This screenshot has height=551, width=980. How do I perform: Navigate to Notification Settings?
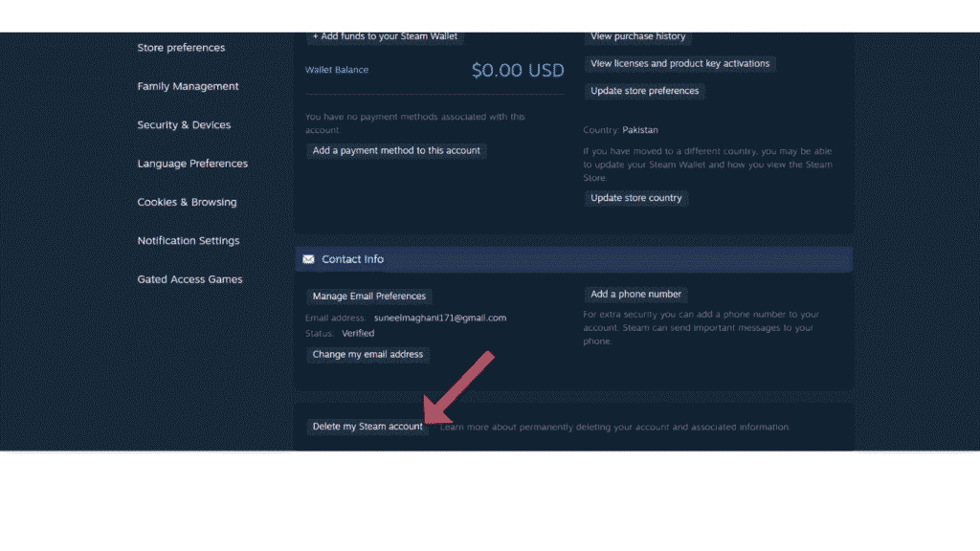click(189, 241)
